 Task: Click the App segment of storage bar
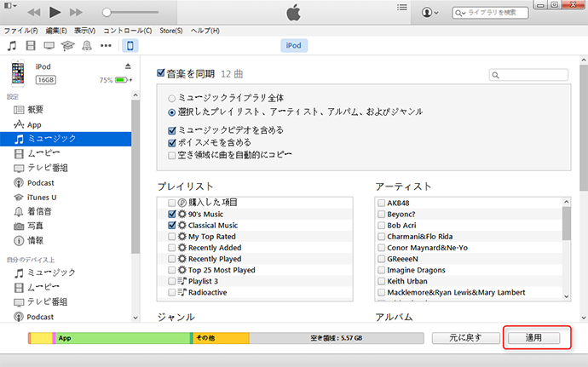pos(123,338)
